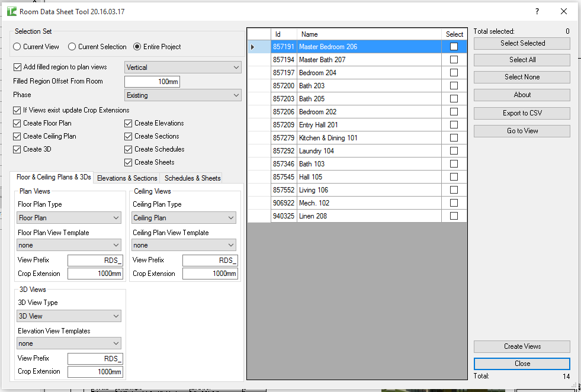581x392 pixels.
Task: Click the Name column header
Action: point(368,34)
